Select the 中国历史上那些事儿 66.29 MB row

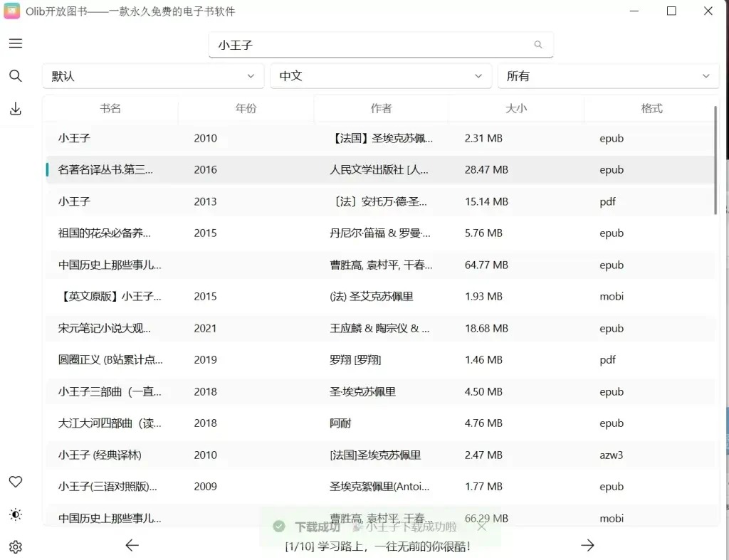[380, 517]
